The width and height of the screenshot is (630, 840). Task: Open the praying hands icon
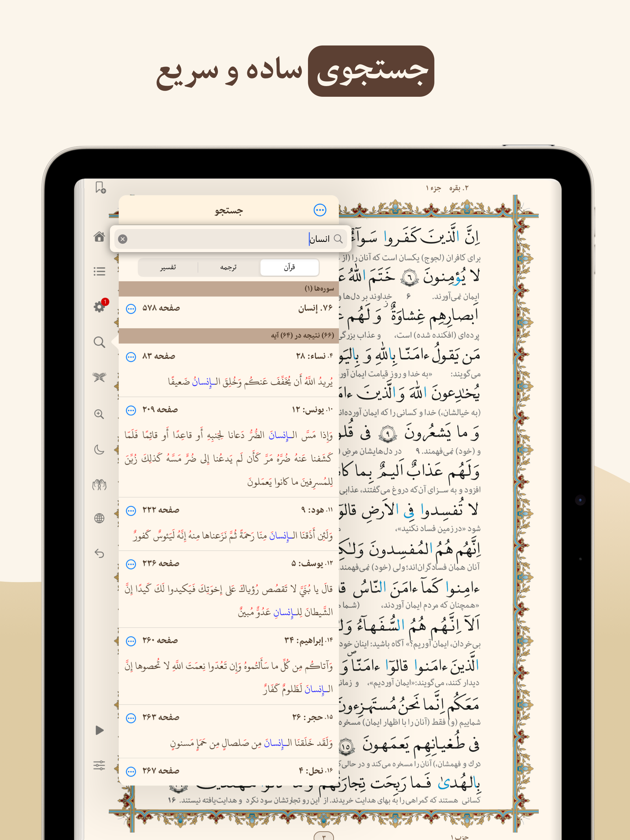[100, 485]
